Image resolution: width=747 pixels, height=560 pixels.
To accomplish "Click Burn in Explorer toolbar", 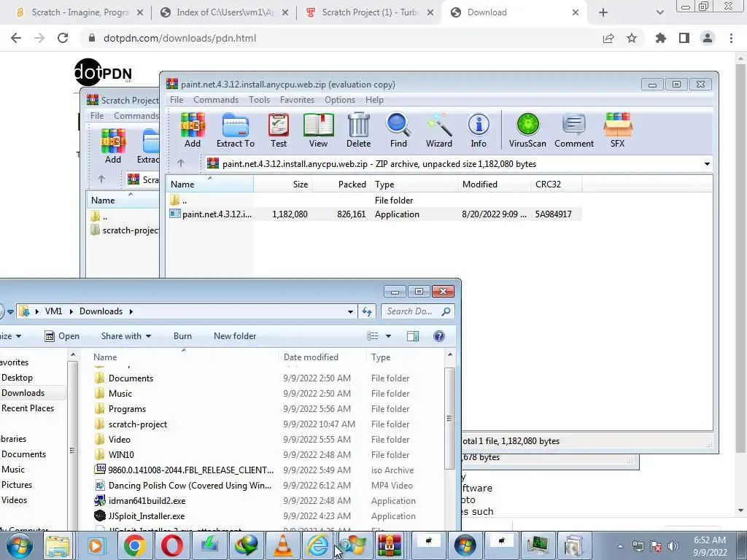I will (182, 336).
